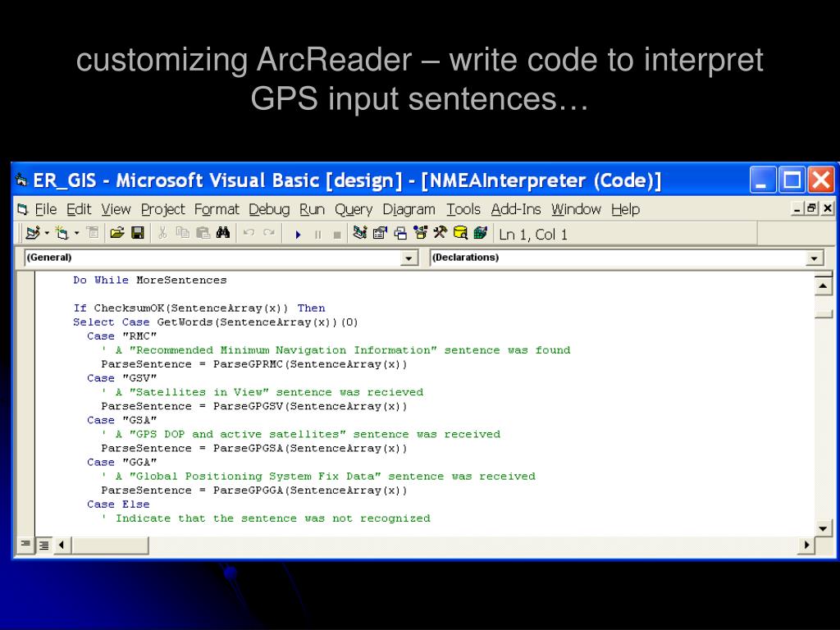The width and height of the screenshot is (840, 630).
Task: Open the Data View Window icon
Action: [460, 232]
